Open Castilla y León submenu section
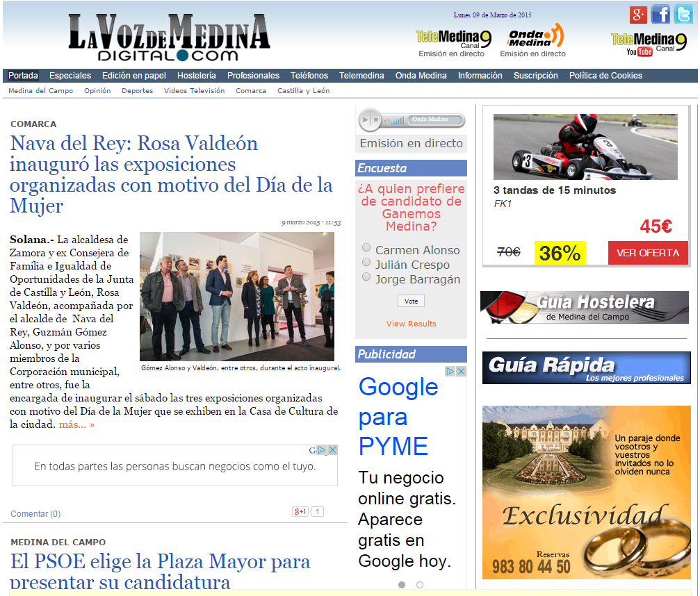Screen dimensions: 700x596 pos(304,90)
